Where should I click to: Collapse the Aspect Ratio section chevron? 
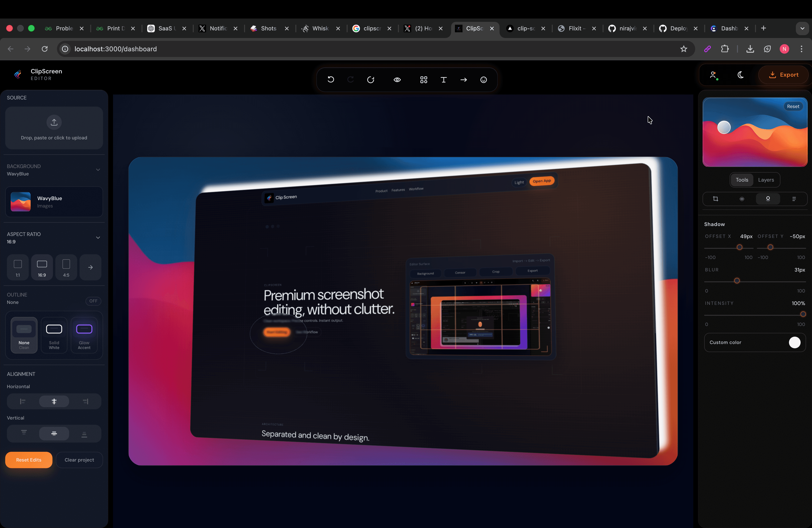[x=98, y=237]
